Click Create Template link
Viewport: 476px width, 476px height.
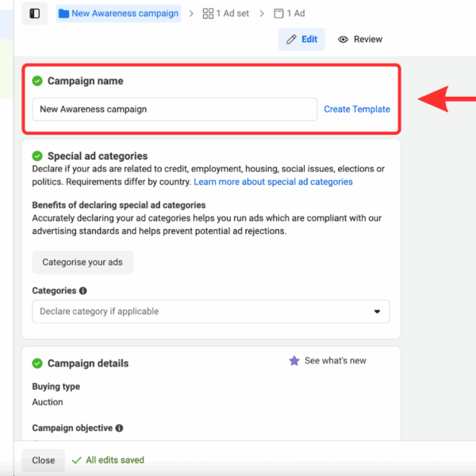357,109
